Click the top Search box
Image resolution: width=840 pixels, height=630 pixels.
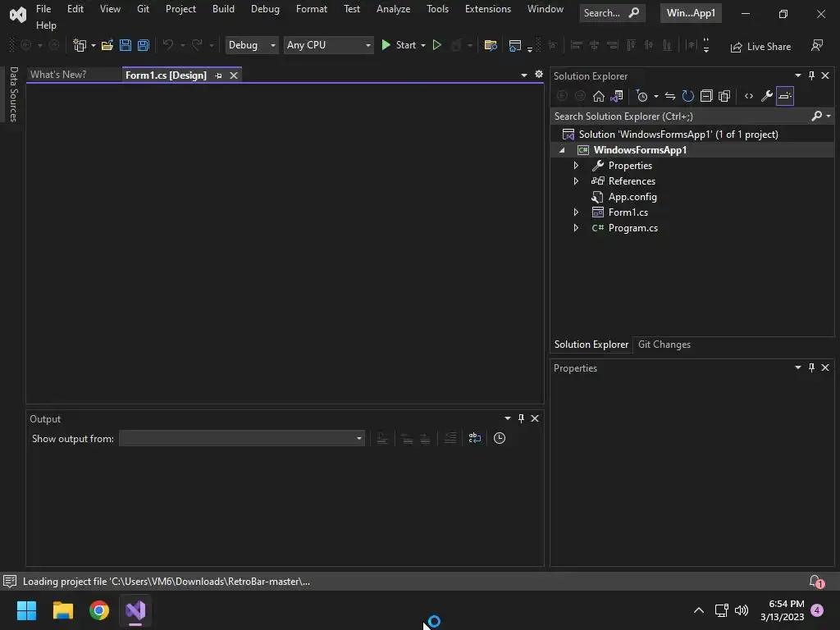tap(612, 13)
